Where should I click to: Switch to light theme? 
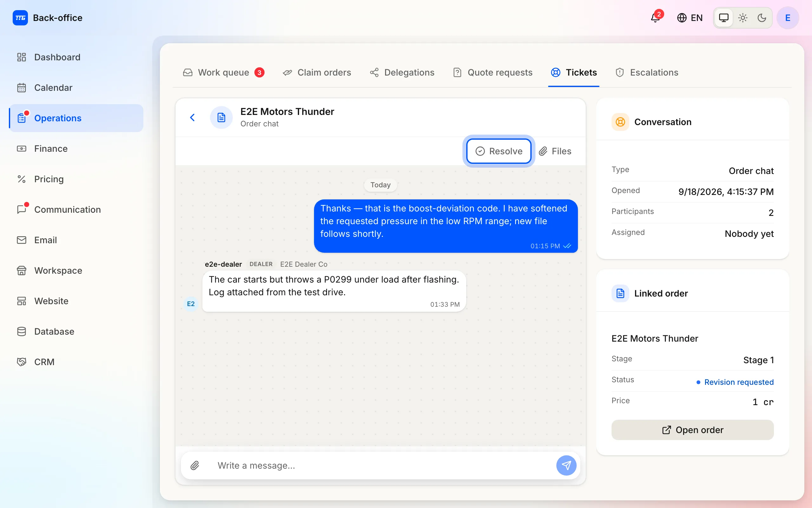click(x=743, y=18)
